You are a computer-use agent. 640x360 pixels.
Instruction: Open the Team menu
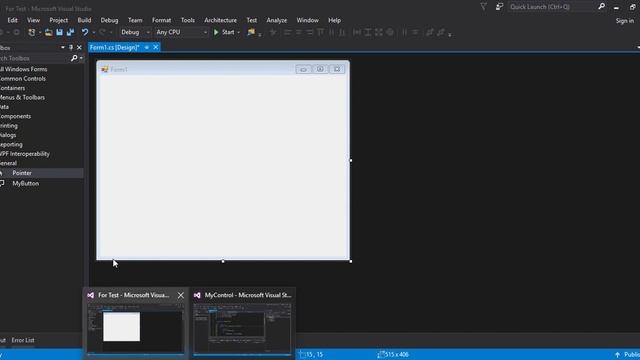pos(135,20)
